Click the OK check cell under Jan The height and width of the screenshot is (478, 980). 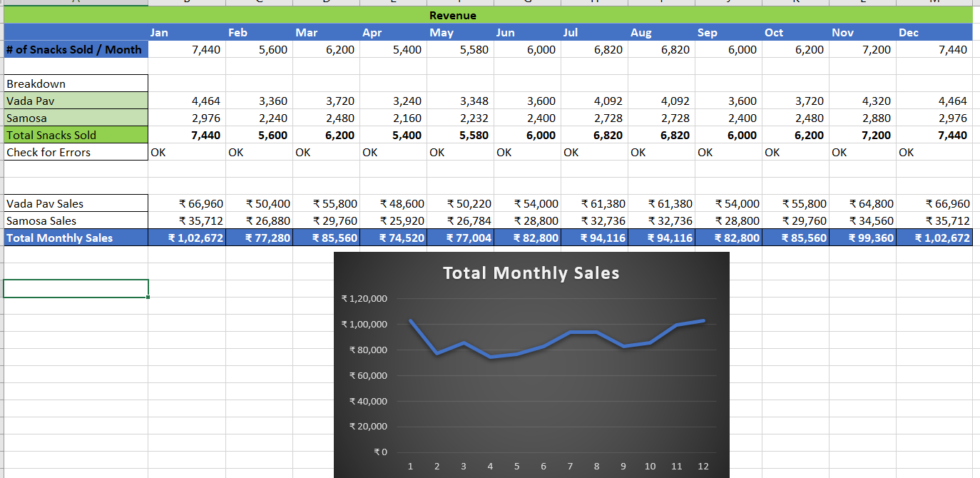[187, 152]
